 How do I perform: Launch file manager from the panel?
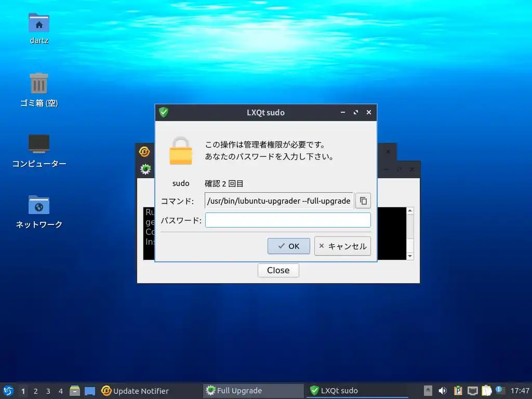75,391
